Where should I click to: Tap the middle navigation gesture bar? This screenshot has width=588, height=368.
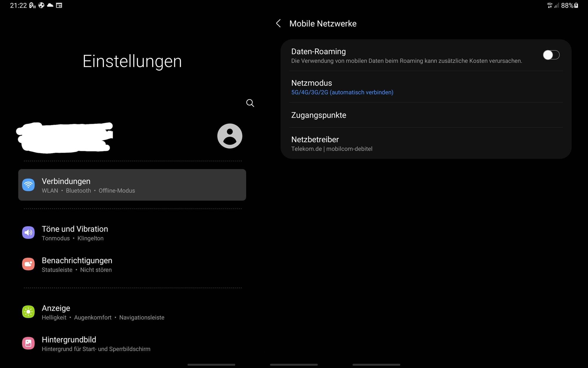click(x=294, y=365)
